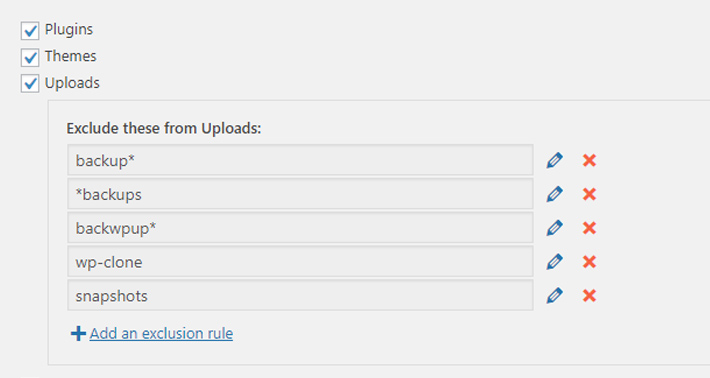
Task: Click the wp-clone rule field
Action: pyautogui.click(x=300, y=262)
